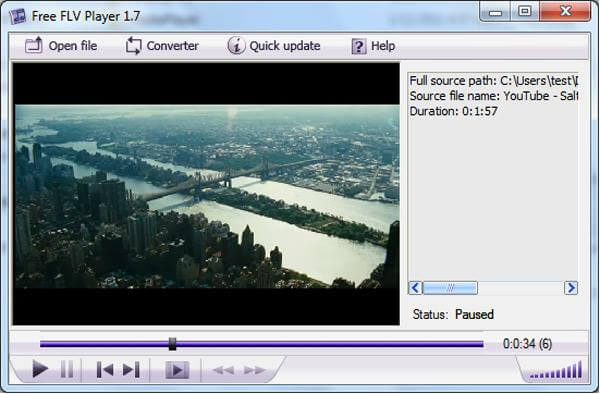Click the Play button
Image resolution: width=600 pixels, height=394 pixels.
tap(40, 369)
